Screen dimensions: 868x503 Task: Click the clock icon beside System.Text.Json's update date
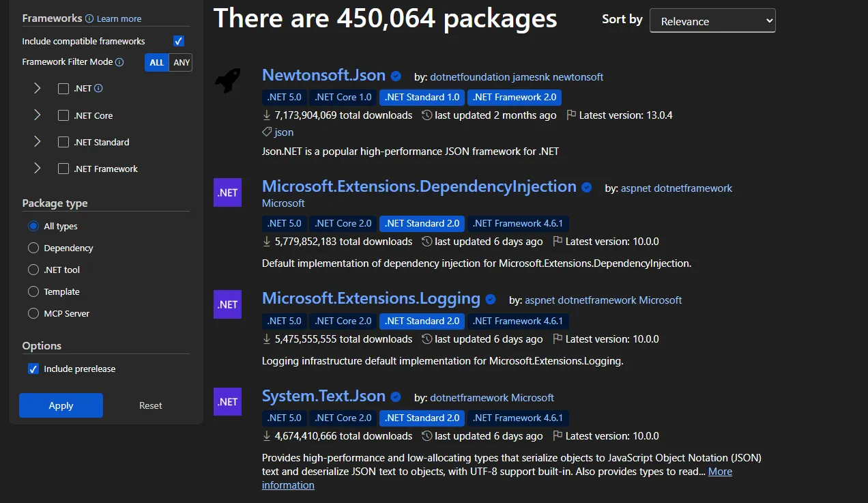coord(428,435)
